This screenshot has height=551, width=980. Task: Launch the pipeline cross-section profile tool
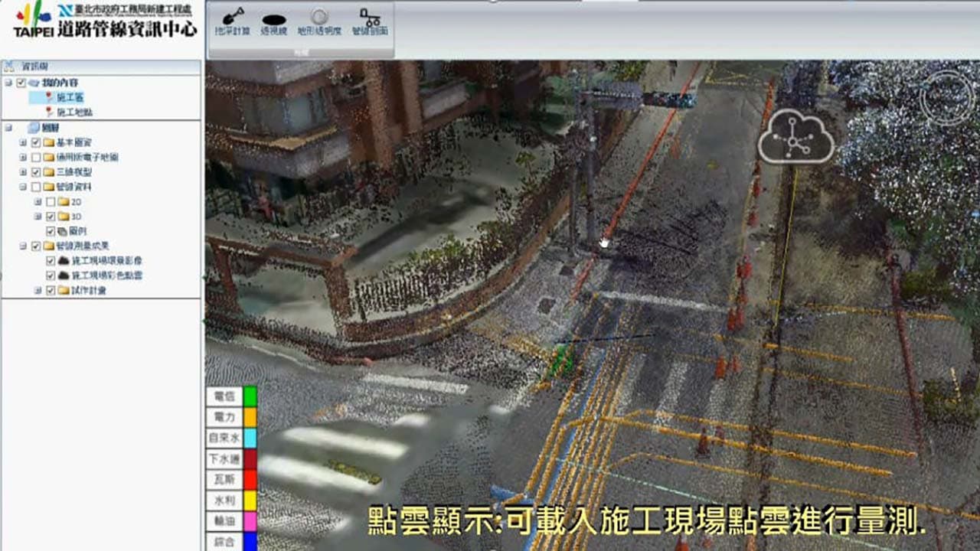370,21
